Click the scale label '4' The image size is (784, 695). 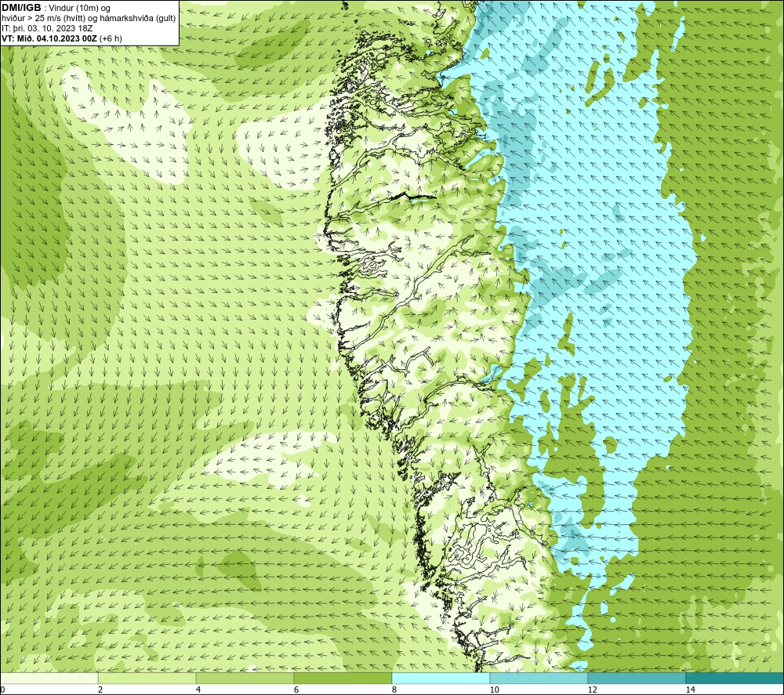[198, 690]
